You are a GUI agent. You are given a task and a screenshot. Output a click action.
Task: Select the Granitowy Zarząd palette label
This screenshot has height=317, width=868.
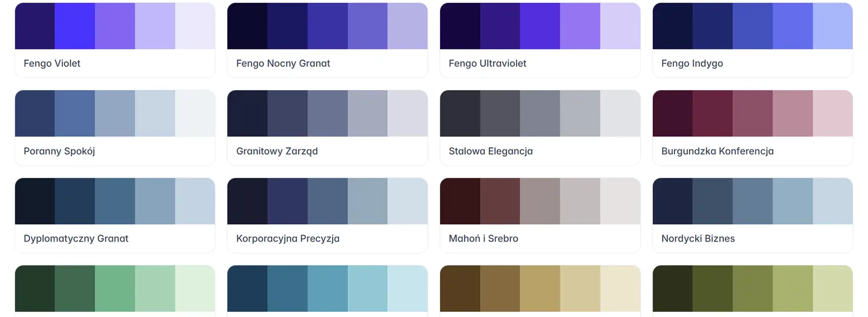(277, 151)
